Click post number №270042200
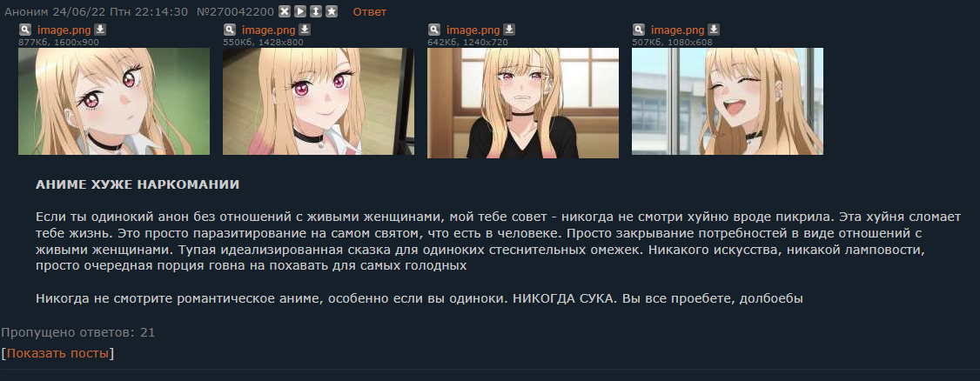 coord(235,12)
